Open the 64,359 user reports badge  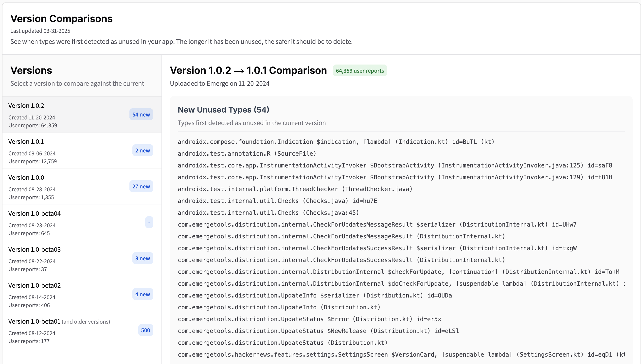[x=360, y=70]
